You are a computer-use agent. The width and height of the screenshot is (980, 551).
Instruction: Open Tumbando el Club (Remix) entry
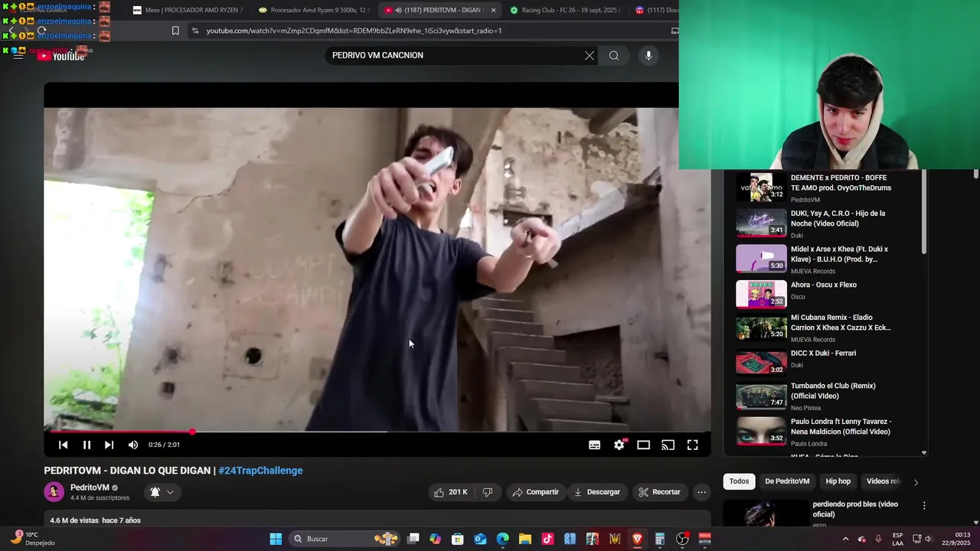point(825,396)
